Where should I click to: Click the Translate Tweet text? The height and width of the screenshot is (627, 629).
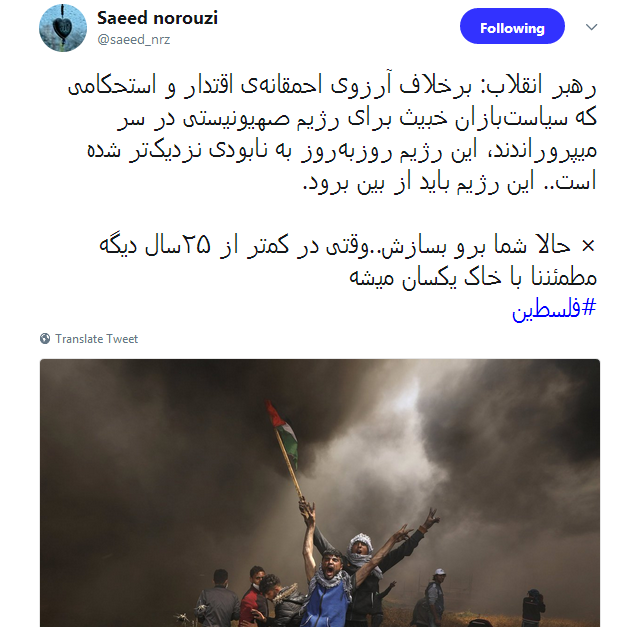[x=96, y=339]
